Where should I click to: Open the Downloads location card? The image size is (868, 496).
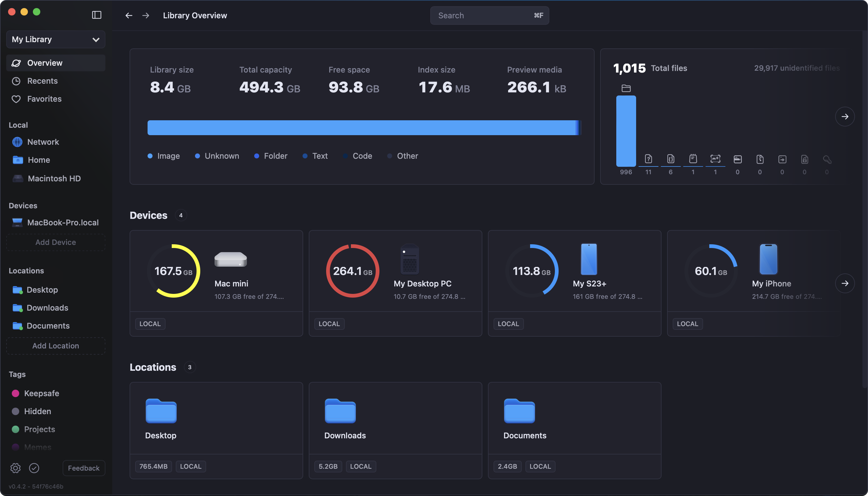395,419
